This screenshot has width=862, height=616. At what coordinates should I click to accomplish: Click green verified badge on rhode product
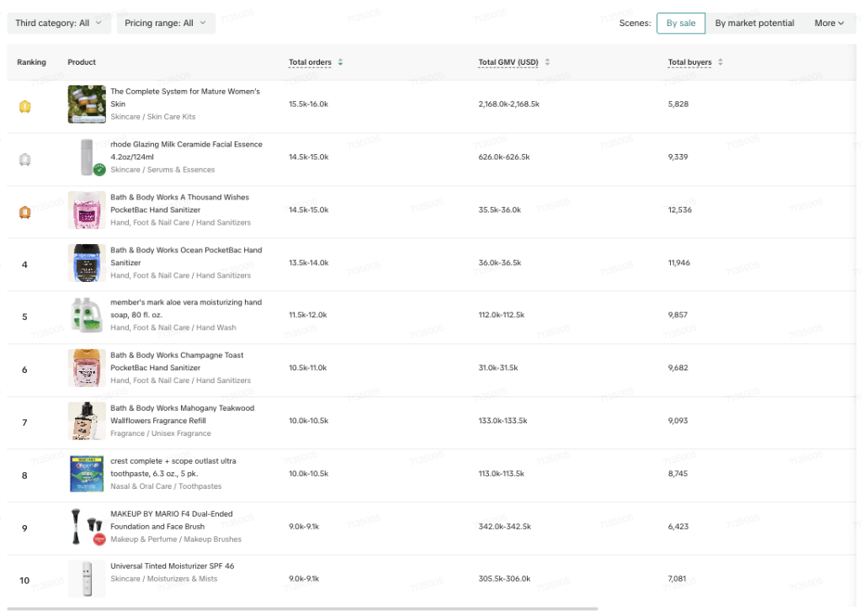click(x=99, y=170)
